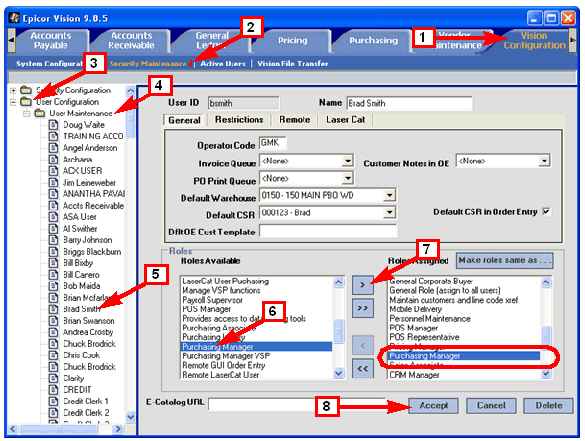Click the folder icon for User Configuration

click(26, 101)
